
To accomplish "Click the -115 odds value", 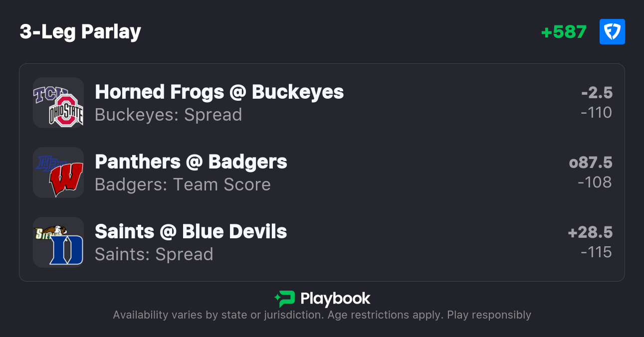I will (596, 252).
